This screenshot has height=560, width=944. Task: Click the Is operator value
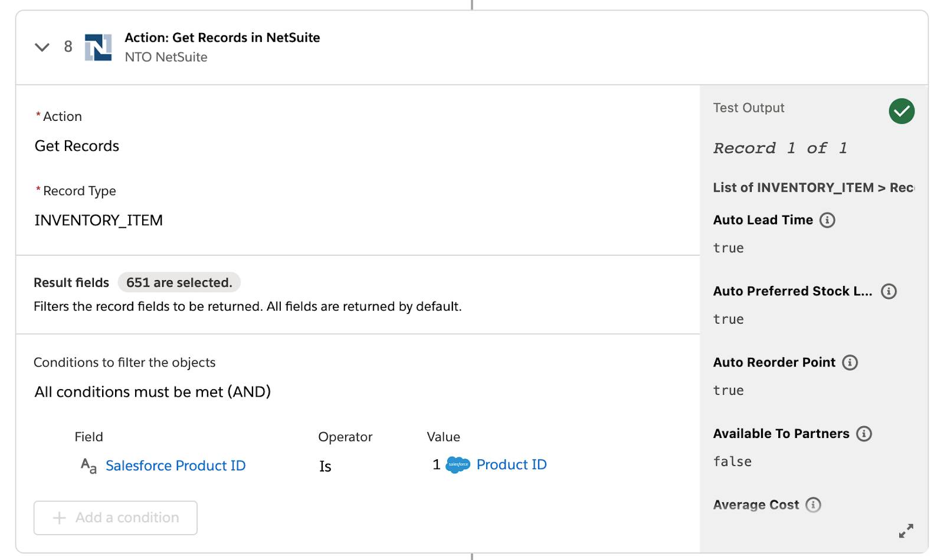point(325,466)
